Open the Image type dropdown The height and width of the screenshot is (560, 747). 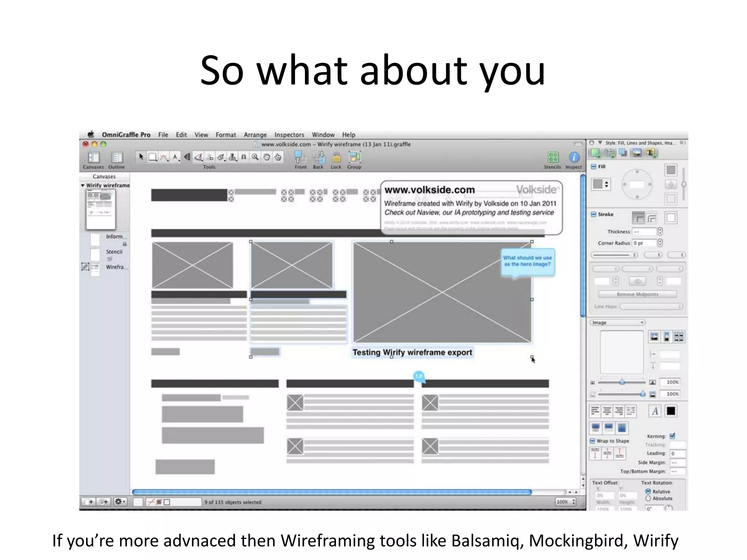618,323
